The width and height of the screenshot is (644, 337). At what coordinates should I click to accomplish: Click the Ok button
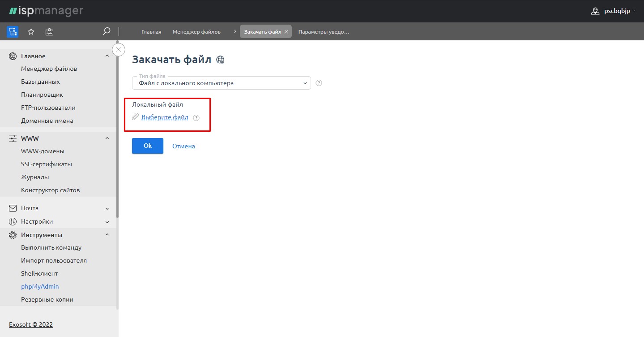click(148, 146)
